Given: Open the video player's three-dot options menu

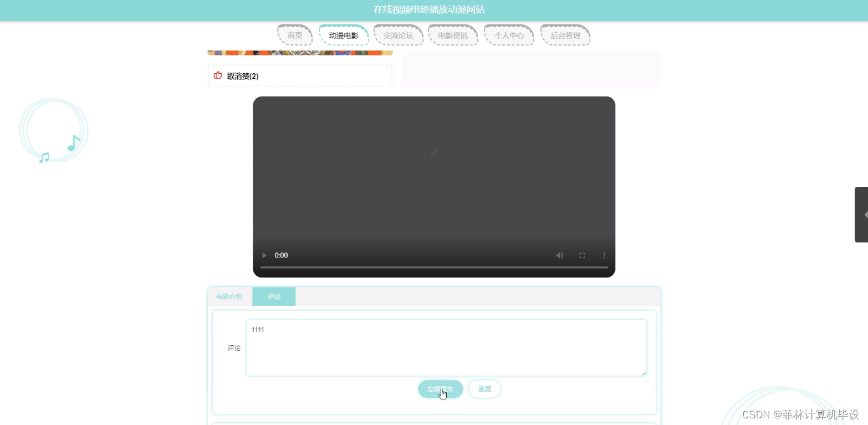Looking at the screenshot, I should [604, 255].
